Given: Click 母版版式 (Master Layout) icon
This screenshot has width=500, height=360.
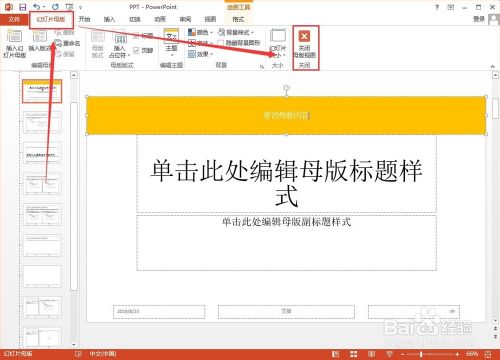Looking at the screenshot, I should pyautogui.click(x=98, y=44).
